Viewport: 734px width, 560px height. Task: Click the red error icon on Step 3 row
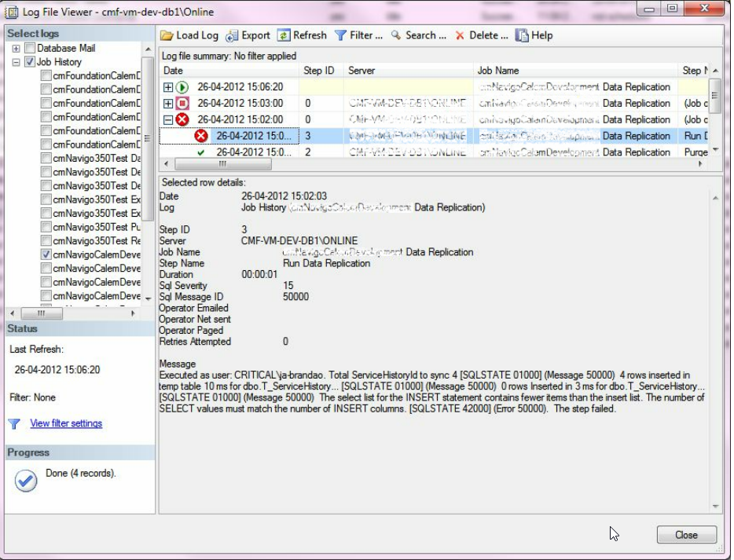(x=200, y=136)
